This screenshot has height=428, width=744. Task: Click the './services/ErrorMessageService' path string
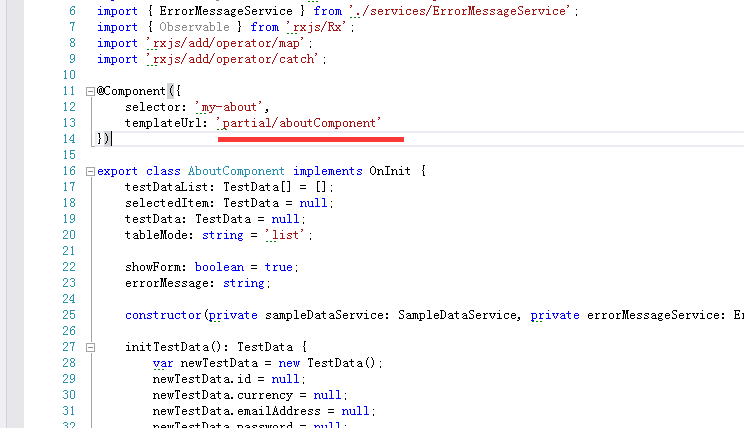(459, 11)
